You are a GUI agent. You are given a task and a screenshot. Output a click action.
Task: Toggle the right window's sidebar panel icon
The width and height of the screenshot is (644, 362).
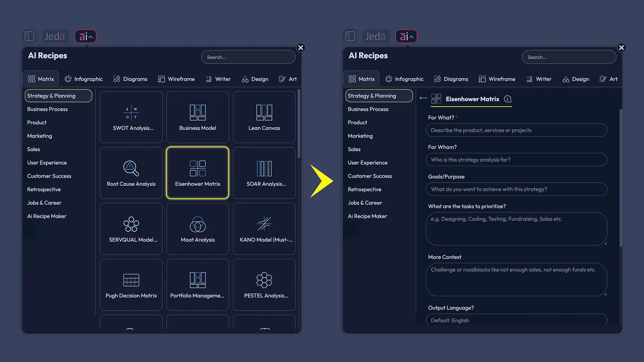tap(350, 36)
